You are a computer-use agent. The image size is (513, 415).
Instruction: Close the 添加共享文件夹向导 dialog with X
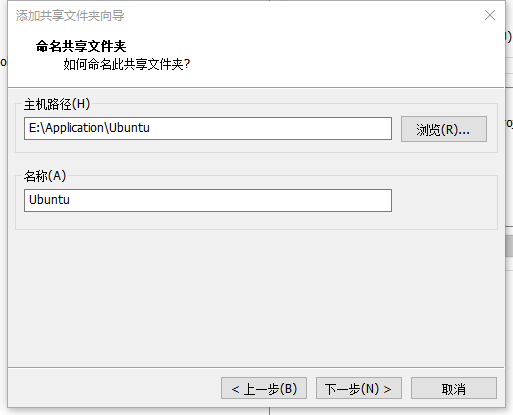(x=490, y=15)
